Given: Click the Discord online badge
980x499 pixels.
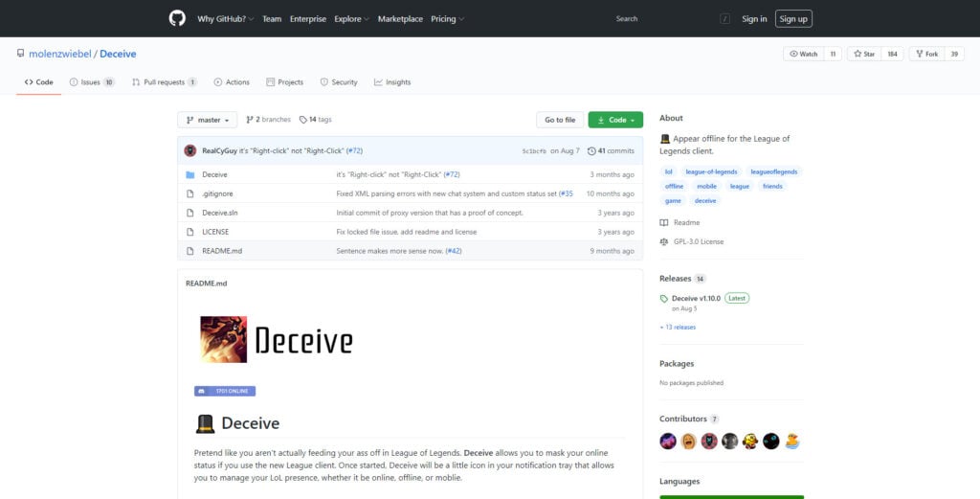Looking at the screenshot, I should [225, 391].
